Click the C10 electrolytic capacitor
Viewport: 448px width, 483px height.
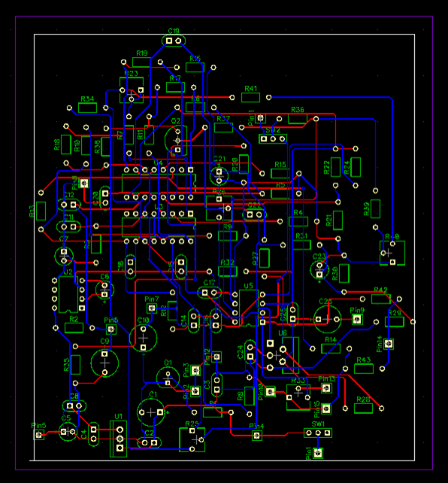(x=143, y=339)
